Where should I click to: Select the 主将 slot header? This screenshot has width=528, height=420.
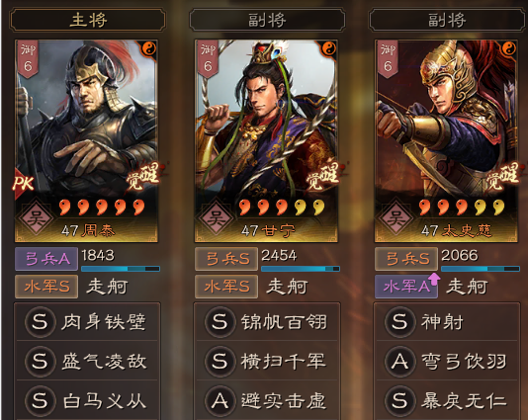coord(88,20)
